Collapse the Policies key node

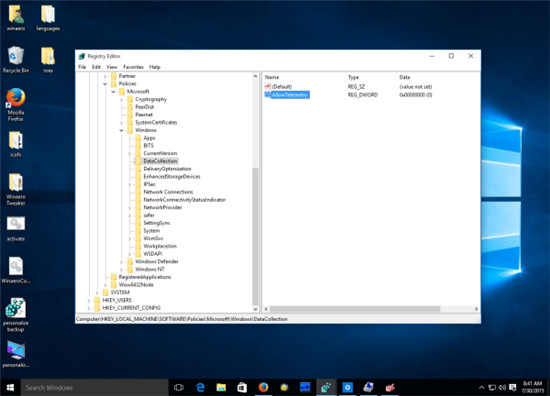tap(105, 84)
